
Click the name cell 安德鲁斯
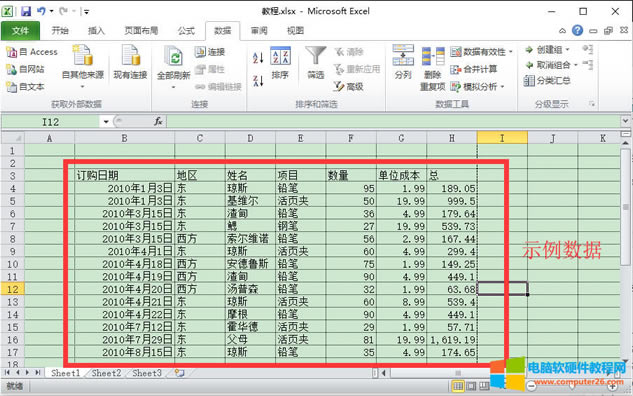(250, 264)
